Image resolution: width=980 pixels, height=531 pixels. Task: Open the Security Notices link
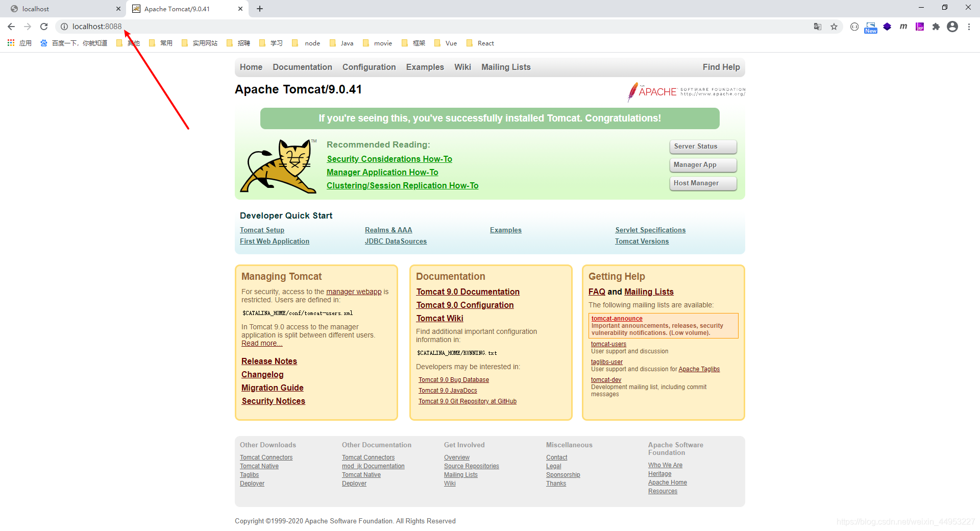pos(274,401)
